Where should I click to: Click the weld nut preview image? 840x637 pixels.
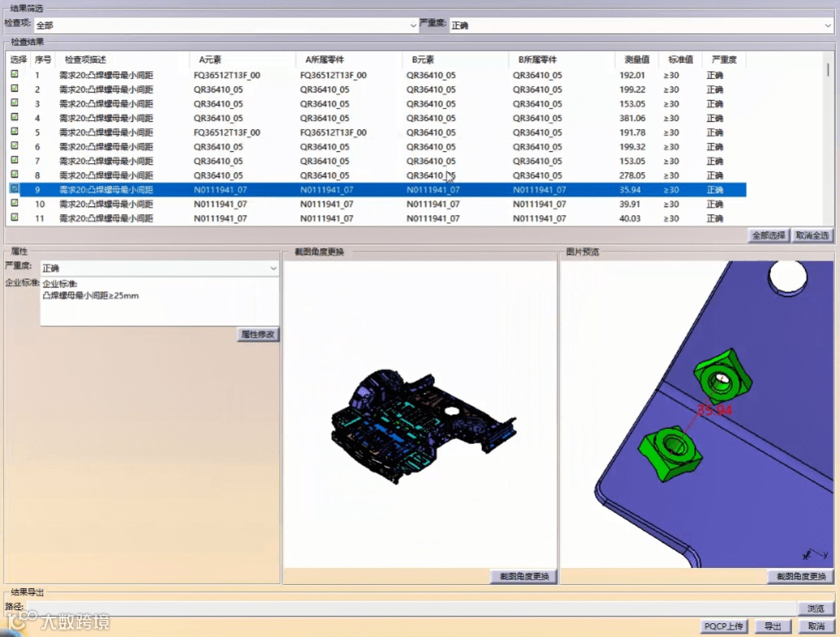(x=697, y=414)
